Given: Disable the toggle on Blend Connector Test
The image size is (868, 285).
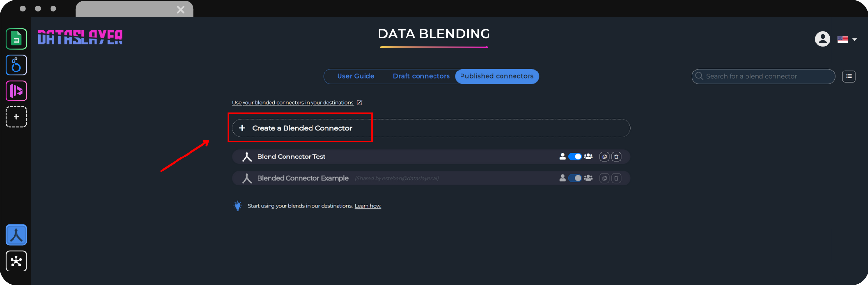Looking at the screenshot, I should click(575, 157).
